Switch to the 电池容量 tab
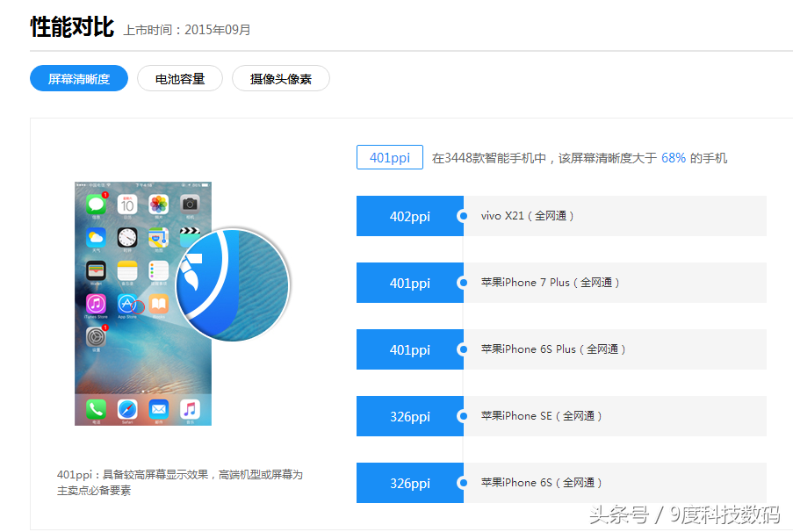793x532 pixels. click(180, 78)
